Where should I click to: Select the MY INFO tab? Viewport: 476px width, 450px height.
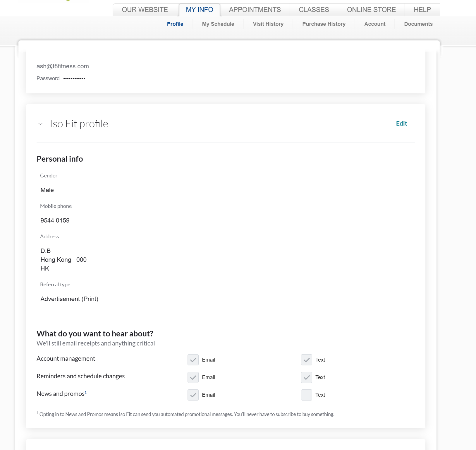click(x=200, y=10)
